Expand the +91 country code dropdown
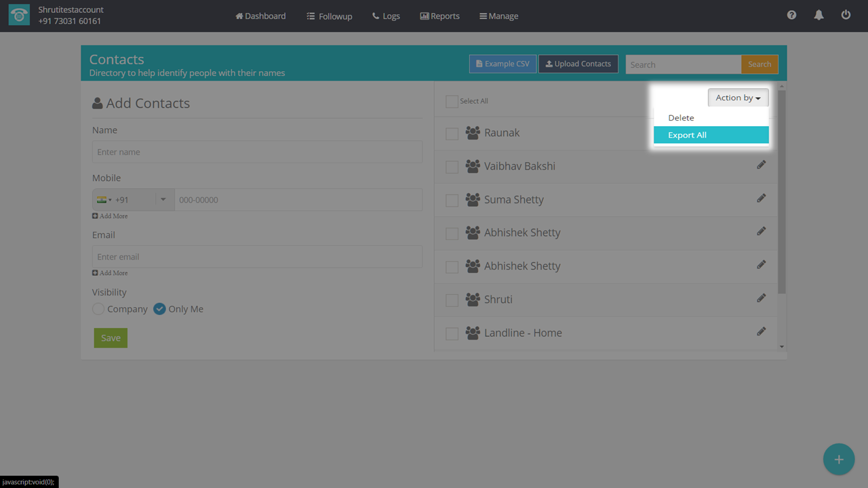The width and height of the screenshot is (868, 488). pyautogui.click(x=133, y=200)
